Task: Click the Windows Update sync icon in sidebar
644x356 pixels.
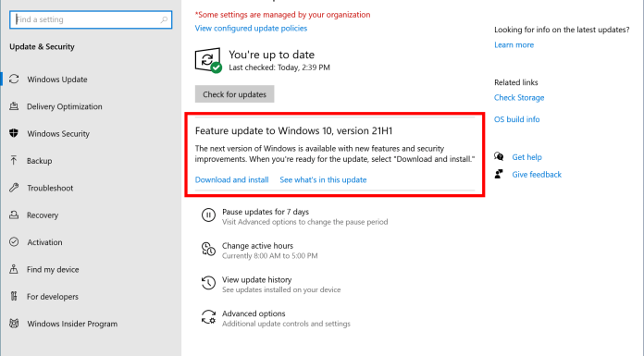Action: tap(14, 79)
